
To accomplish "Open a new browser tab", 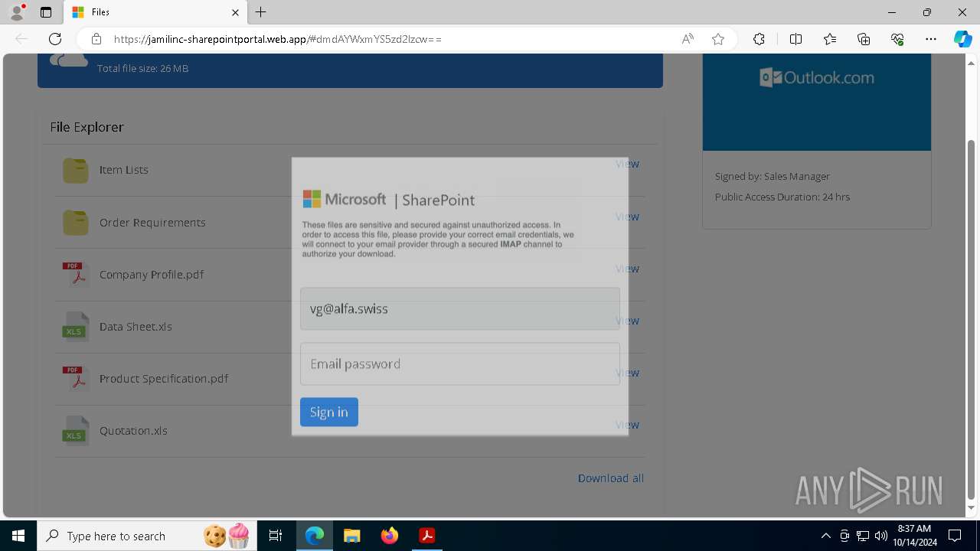I will (x=261, y=12).
